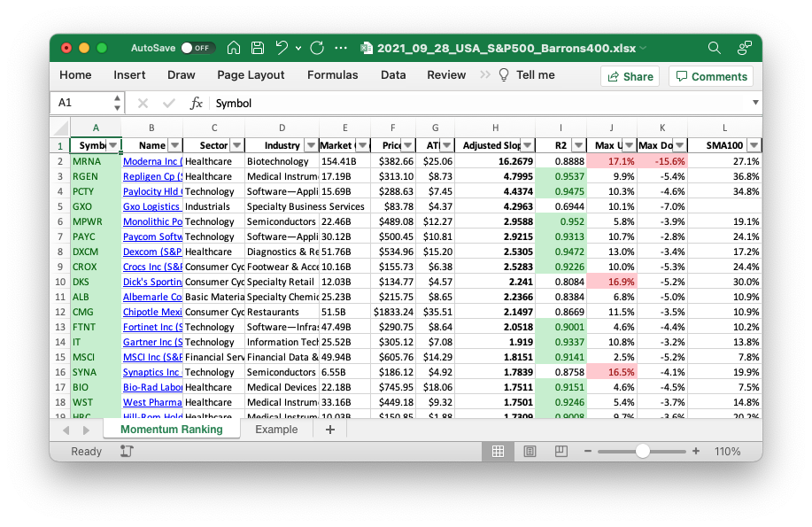Open the Moderna Inc hyperlink
This screenshot has width=812, height=527.
tap(151, 161)
